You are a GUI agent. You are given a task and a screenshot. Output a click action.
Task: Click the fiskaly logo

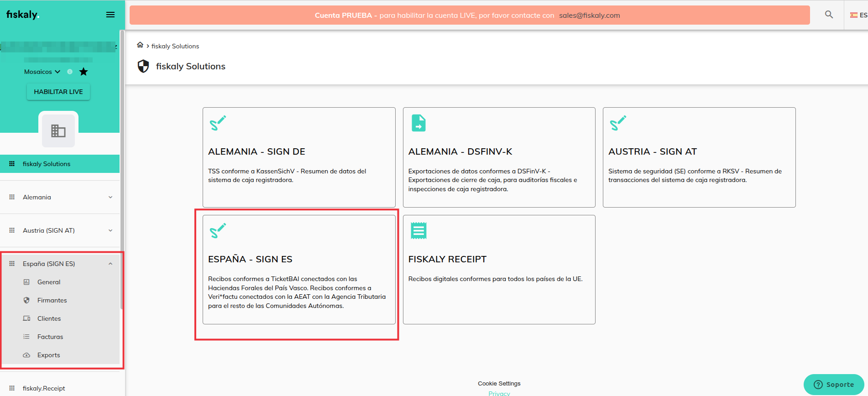coord(23,15)
